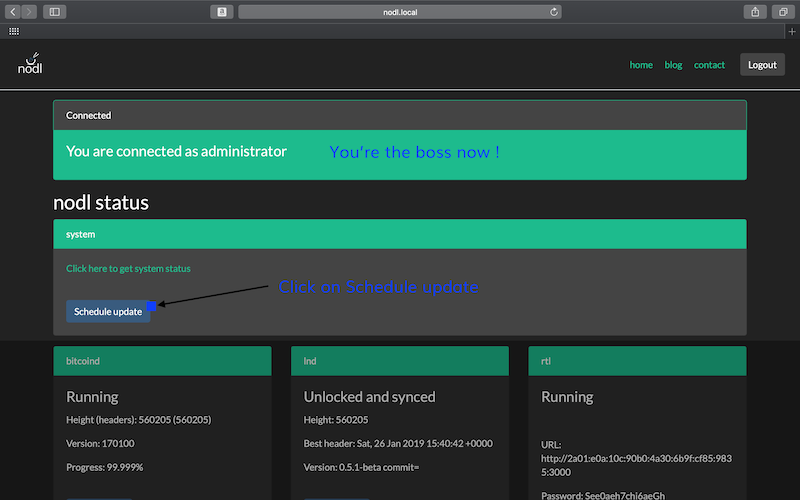Image resolution: width=800 pixels, height=500 pixels.
Task: Go forward with the Safari forward arrow
Action: (x=29, y=12)
